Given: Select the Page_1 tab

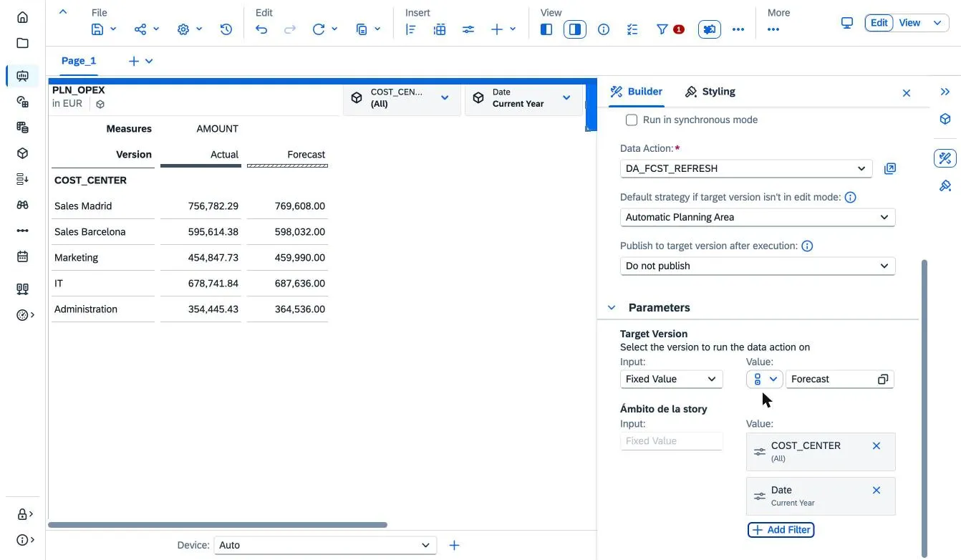Looking at the screenshot, I should (79, 61).
